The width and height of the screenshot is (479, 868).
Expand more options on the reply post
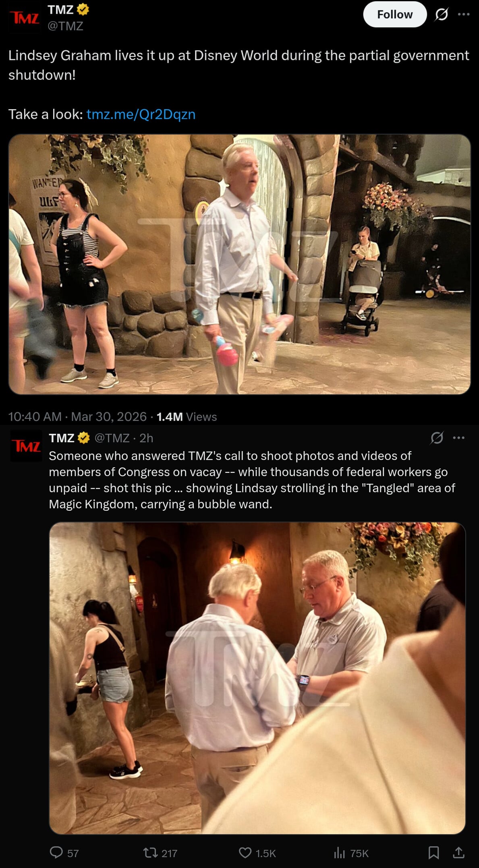(458, 438)
